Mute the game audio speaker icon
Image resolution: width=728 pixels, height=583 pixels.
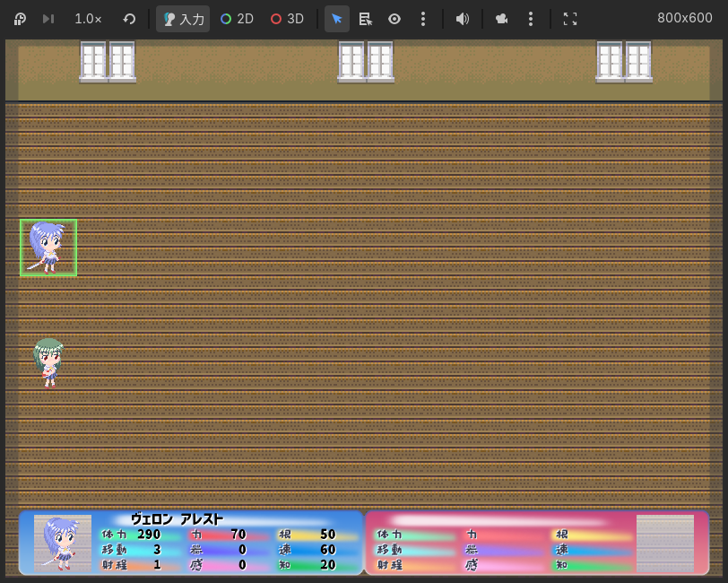[x=463, y=19]
